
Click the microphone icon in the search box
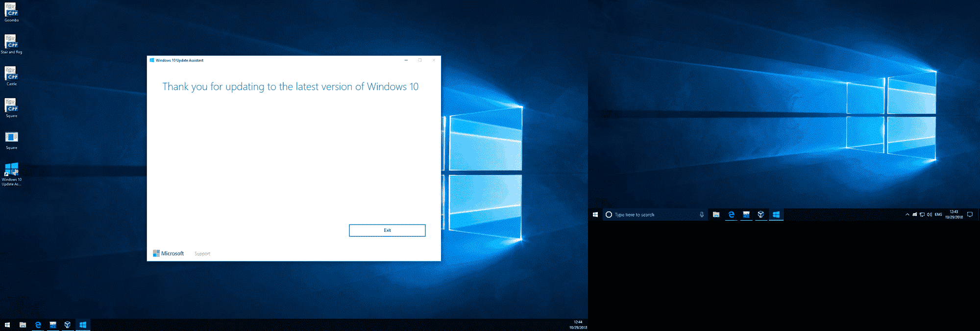[702, 214]
